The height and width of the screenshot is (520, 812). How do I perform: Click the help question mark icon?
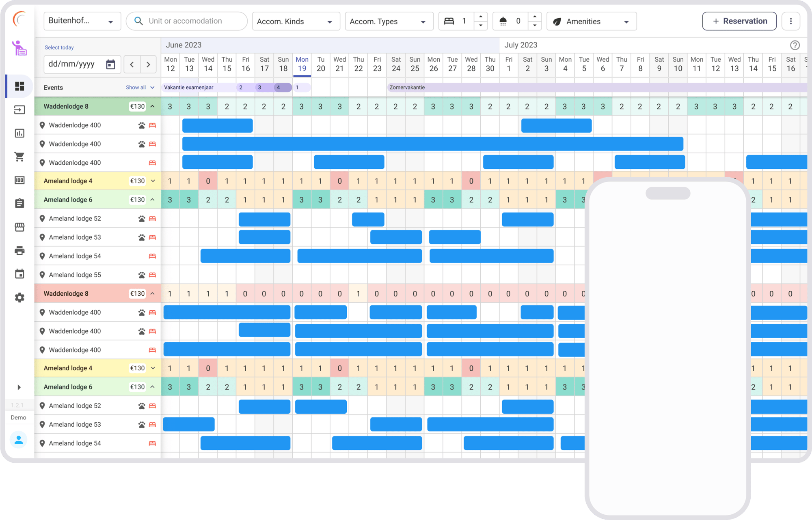pyautogui.click(x=795, y=45)
